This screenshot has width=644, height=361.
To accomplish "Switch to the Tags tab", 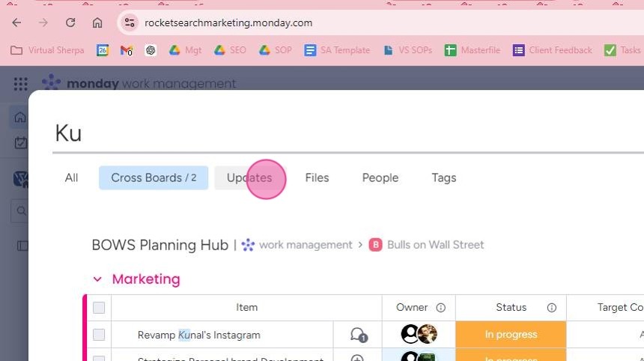I will coord(444,178).
